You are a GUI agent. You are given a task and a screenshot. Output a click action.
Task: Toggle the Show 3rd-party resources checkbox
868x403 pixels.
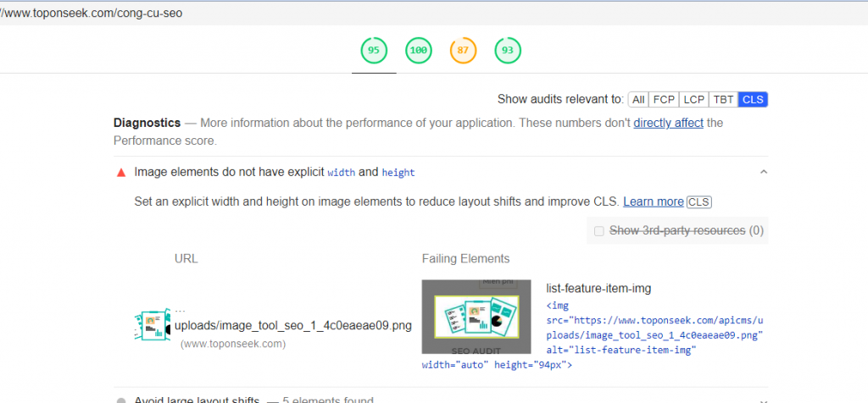(600, 230)
